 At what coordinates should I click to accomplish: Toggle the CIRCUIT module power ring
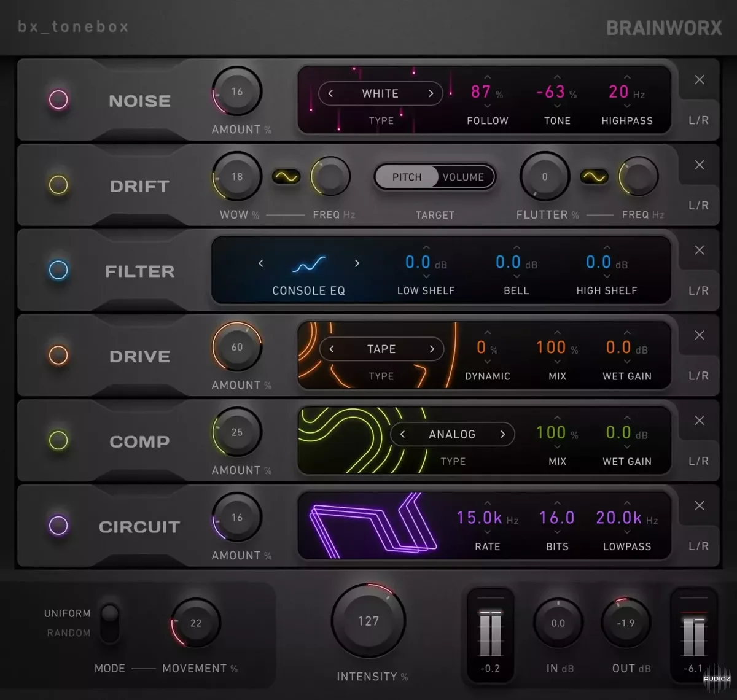point(58,525)
